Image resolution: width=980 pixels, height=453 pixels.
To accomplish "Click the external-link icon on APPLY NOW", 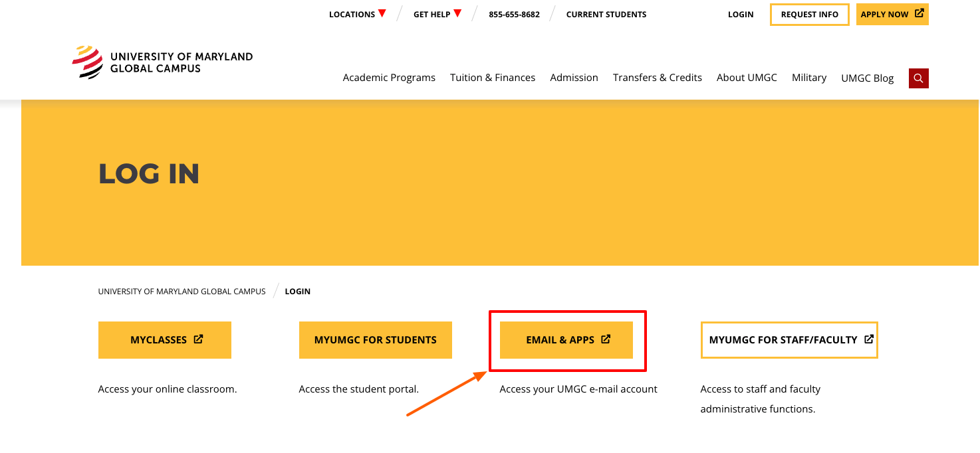I will (x=919, y=14).
